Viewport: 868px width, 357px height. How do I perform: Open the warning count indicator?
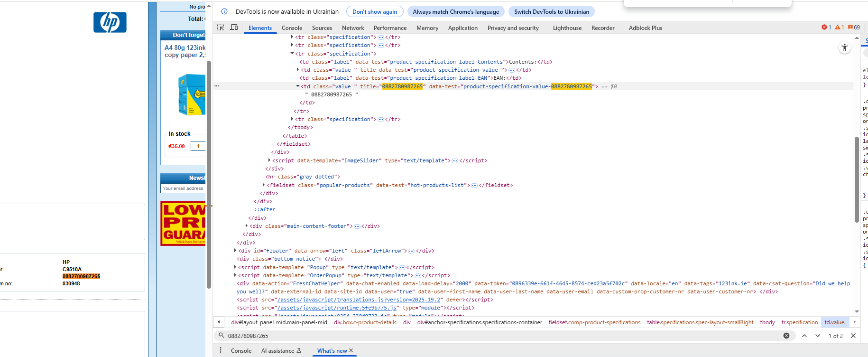click(x=839, y=28)
